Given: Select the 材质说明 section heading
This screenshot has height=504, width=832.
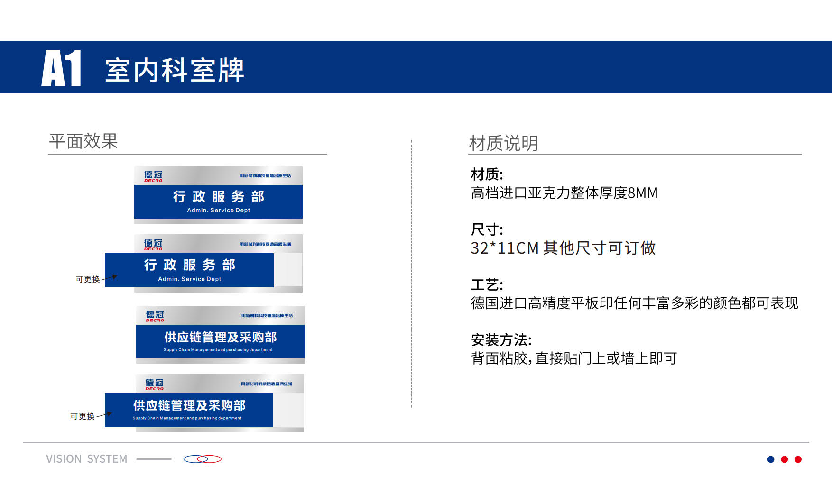Looking at the screenshot, I should click(503, 143).
